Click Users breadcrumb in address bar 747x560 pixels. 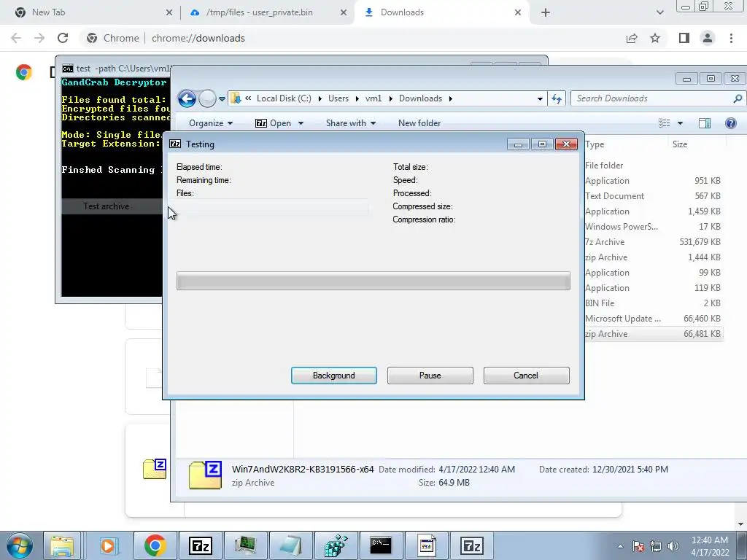point(338,98)
